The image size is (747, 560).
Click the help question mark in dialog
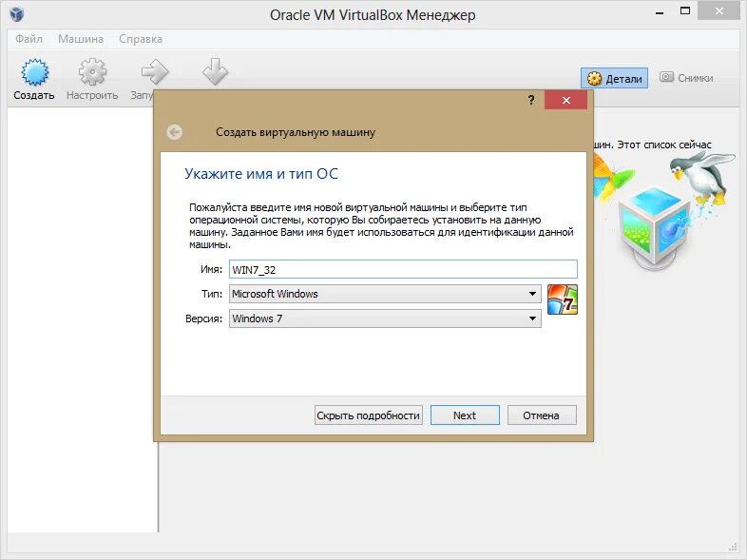pos(531,100)
